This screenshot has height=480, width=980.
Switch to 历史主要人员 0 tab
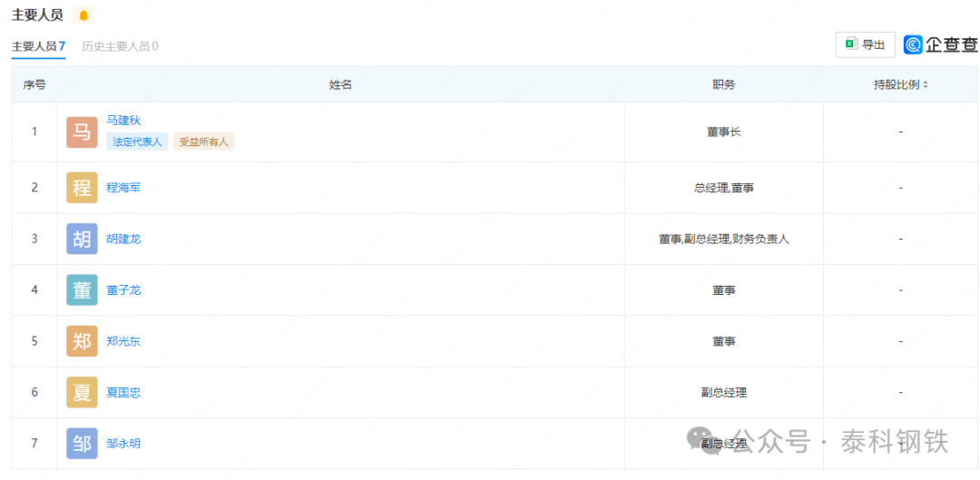[x=120, y=46]
